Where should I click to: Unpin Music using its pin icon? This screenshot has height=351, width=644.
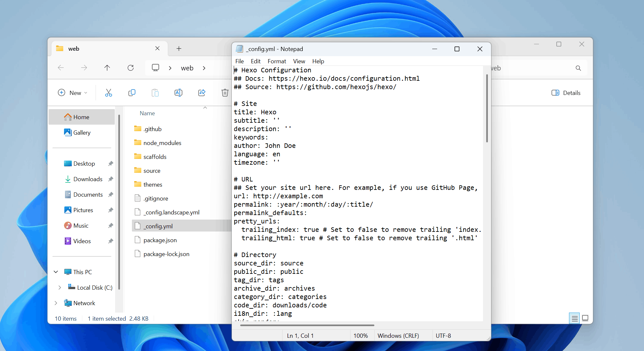(x=111, y=225)
